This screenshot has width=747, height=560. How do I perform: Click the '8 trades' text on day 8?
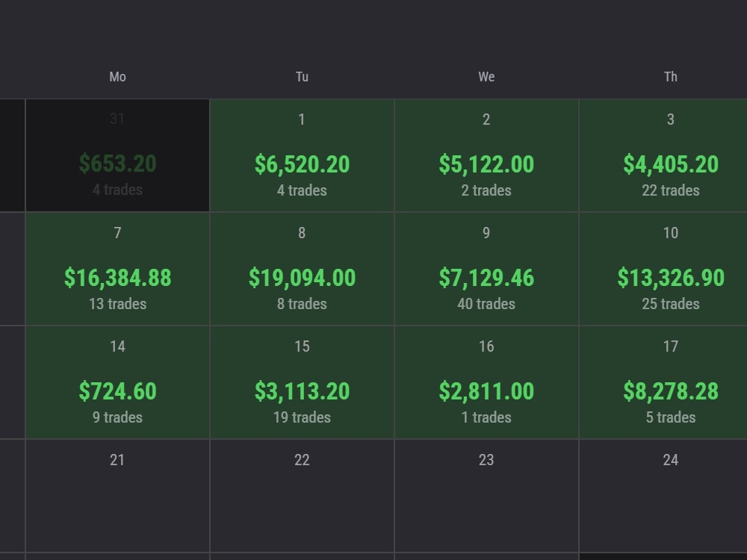click(x=302, y=304)
